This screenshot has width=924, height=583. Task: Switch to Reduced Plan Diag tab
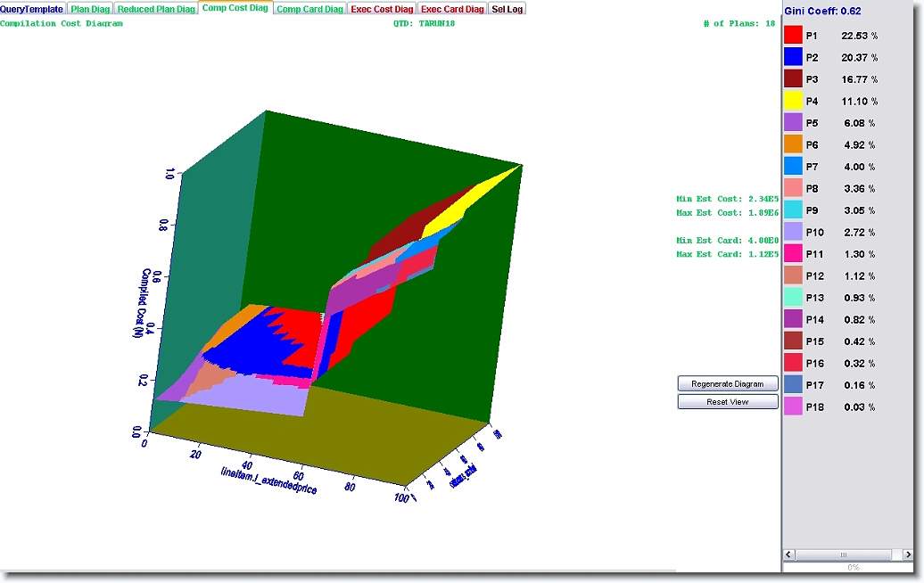tap(156, 9)
